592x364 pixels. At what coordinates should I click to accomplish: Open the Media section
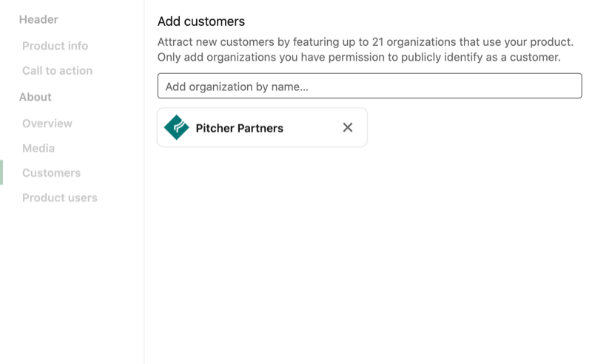tap(38, 148)
